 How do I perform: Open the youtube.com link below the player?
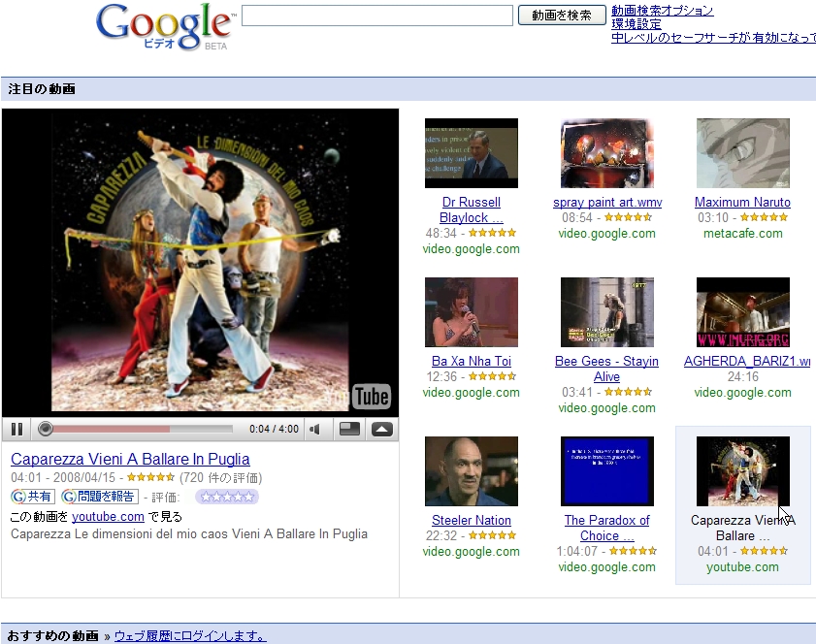[x=108, y=517]
